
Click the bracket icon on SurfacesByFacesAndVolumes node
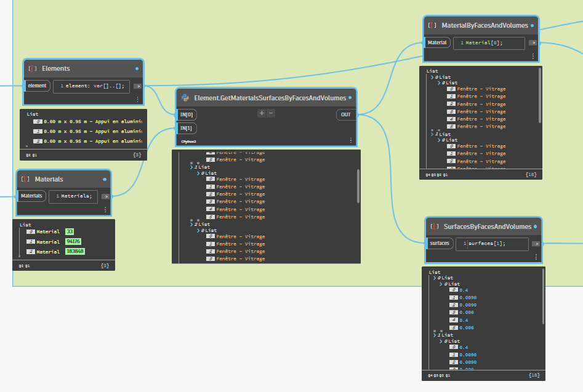pyautogui.click(x=434, y=226)
